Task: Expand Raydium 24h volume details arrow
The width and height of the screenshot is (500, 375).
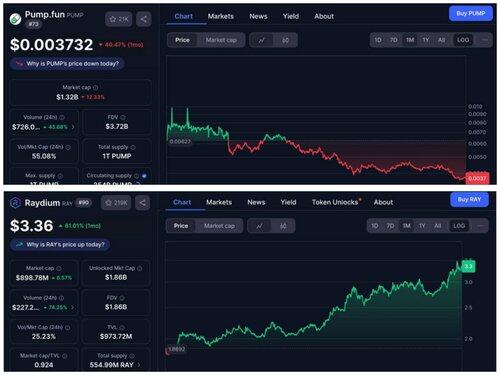Action: coord(73,307)
